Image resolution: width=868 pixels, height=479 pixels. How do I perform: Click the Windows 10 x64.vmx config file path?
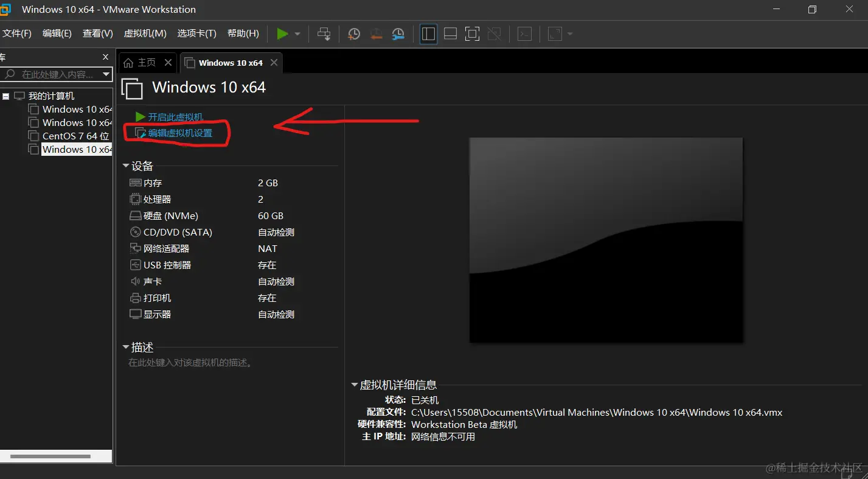(x=597, y=412)
